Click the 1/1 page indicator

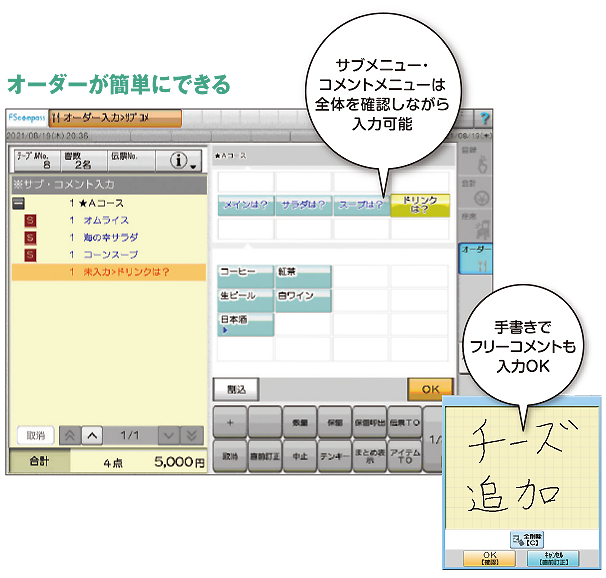pyautogui.click(x=129, y=435)
